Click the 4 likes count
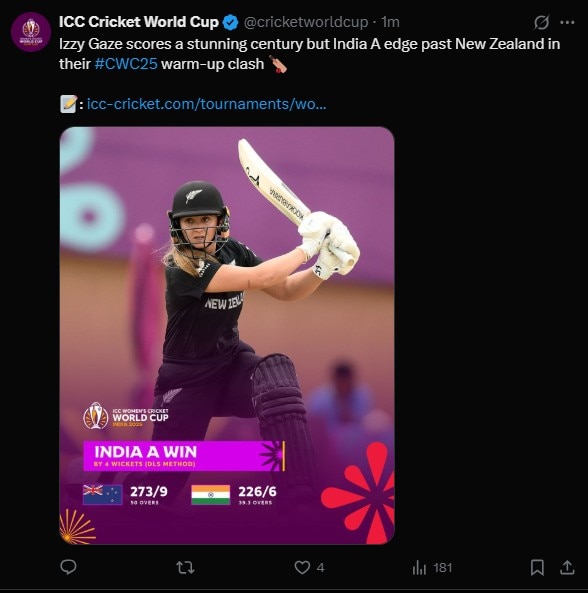Screen dimensions: 588x593 (x=320, y=568)
